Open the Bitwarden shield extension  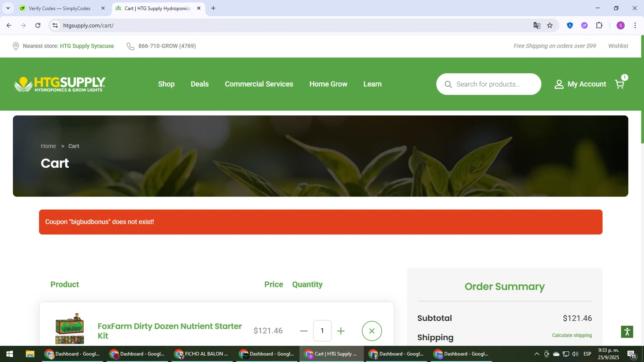point(570,25)
